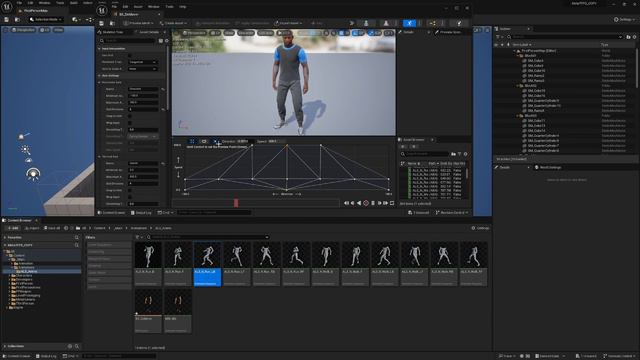Screen dimensions: 640x360
Task: Click the Import button in Content Browser
Action: pos(32,228)
